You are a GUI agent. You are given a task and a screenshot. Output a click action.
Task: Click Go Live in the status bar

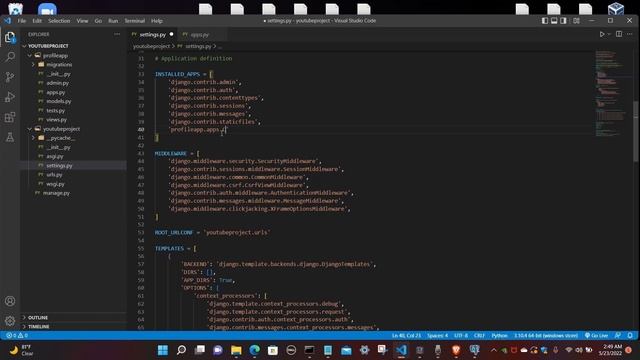[596, 336]
